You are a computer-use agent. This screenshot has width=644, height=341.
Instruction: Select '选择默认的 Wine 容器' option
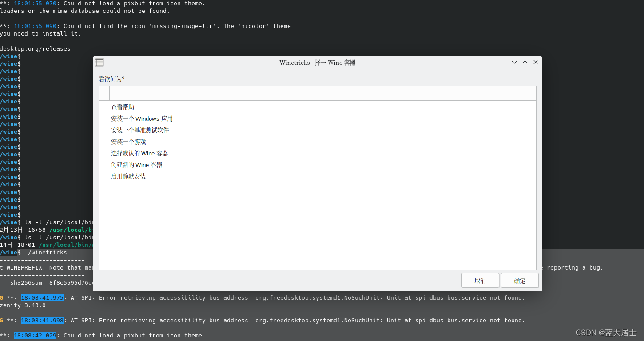pos(317,153)
